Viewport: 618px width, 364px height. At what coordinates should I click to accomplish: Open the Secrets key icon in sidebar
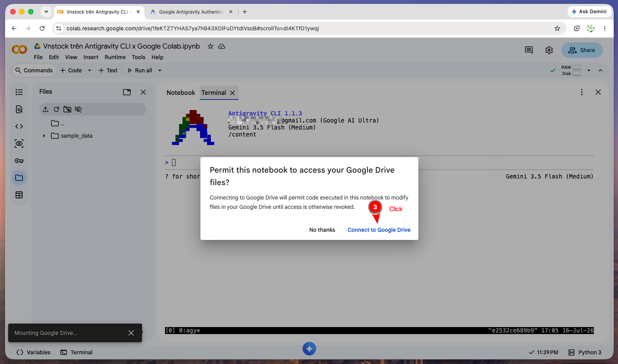coord(19,161)
